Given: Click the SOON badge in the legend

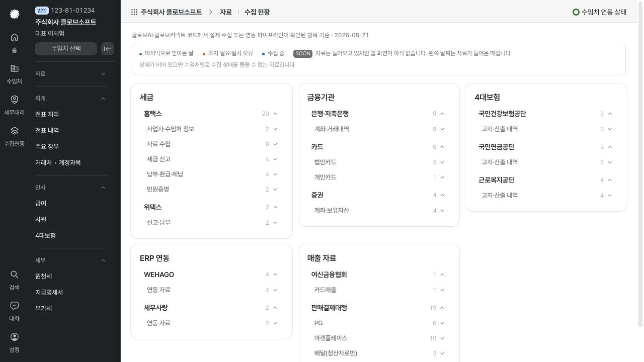Looking at the screenshot, I should click(x=303, y=53).
